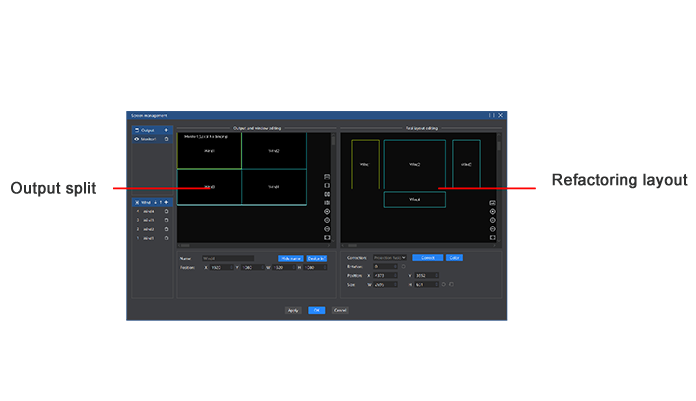Click bottom fit icon in layout editing toolbar
Viewport: 696px width, 401px height.
tap(492, 237)
